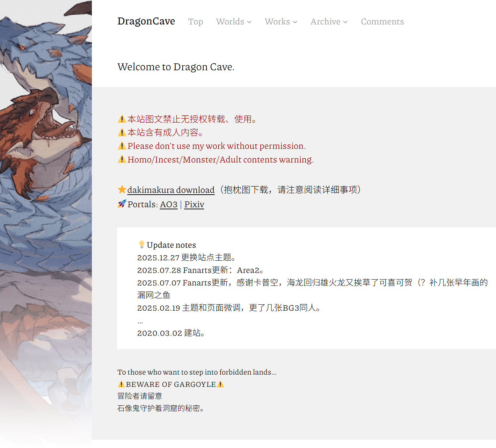This screenshot has width=496, height=448.
Task: Expand the Worlds dropdown chevron
Action: pyautogui.click(x=249, y=22)
